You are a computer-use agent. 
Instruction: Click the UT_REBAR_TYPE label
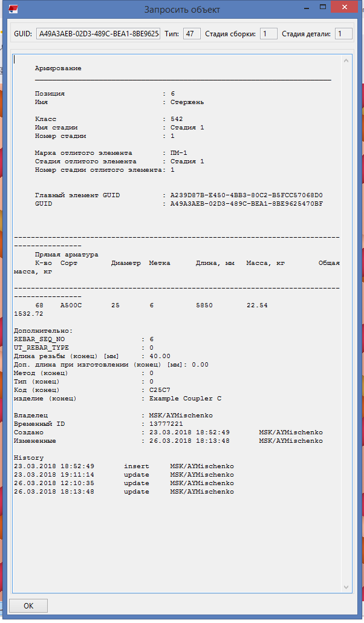click(41, 348)
